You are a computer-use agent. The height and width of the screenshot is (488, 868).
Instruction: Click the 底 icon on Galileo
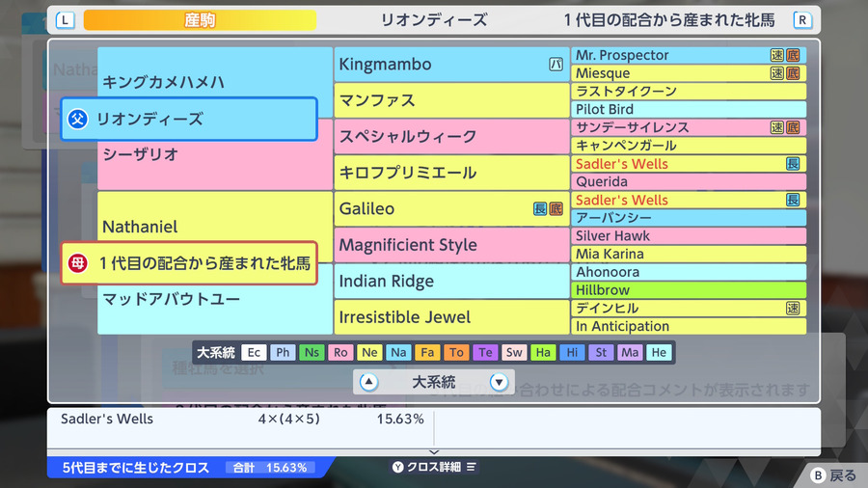tap(556, 208)
